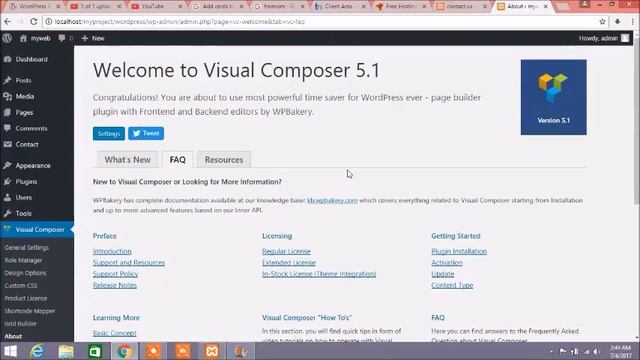This screenshot has width=640, height=360.
Task: Open the Support and Resources link
Action: (x=129, y=262)
